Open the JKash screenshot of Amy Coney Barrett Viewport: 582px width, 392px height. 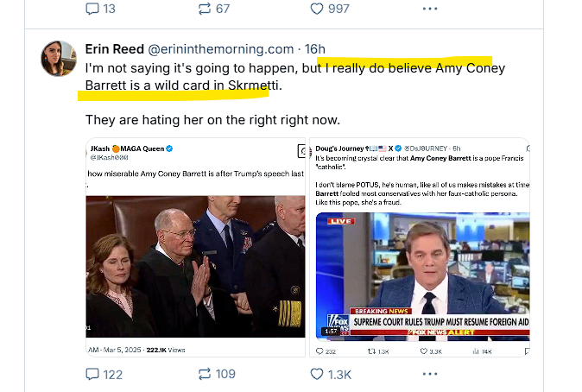(x=194, y=266)
